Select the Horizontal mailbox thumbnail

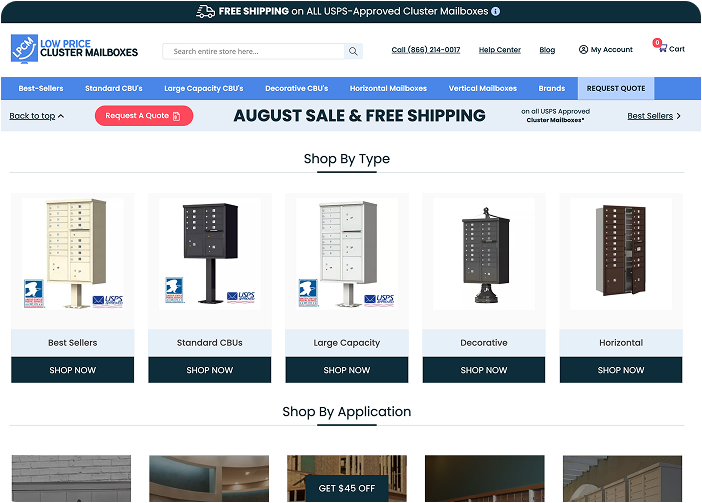click(621, 254)
